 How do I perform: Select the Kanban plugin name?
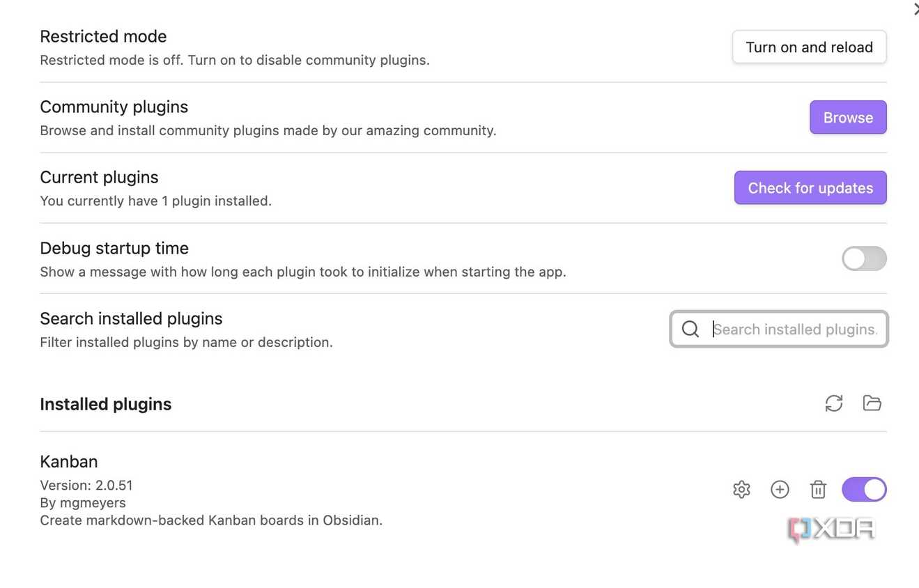point(69,461)
